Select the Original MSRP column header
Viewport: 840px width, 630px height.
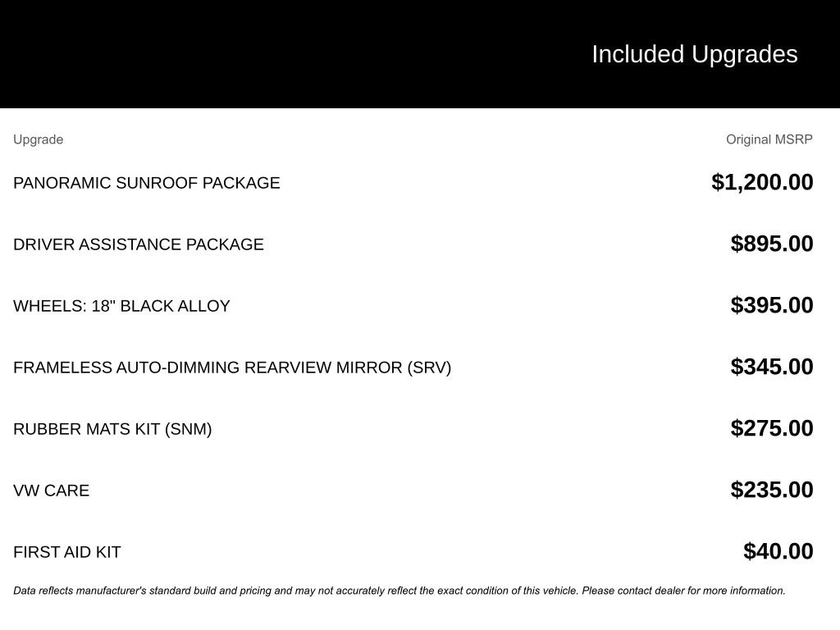(x=769, y=139)
